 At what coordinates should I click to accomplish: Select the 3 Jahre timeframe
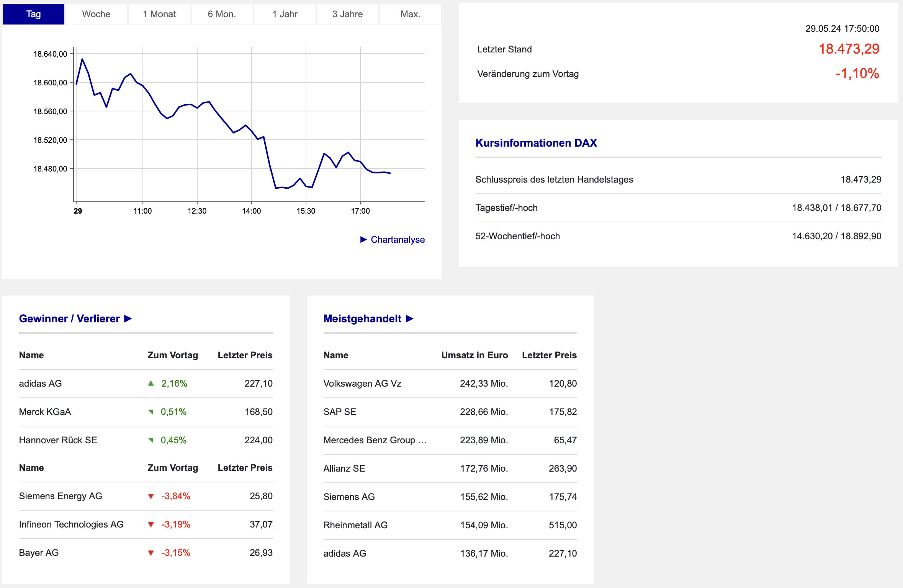348,14
